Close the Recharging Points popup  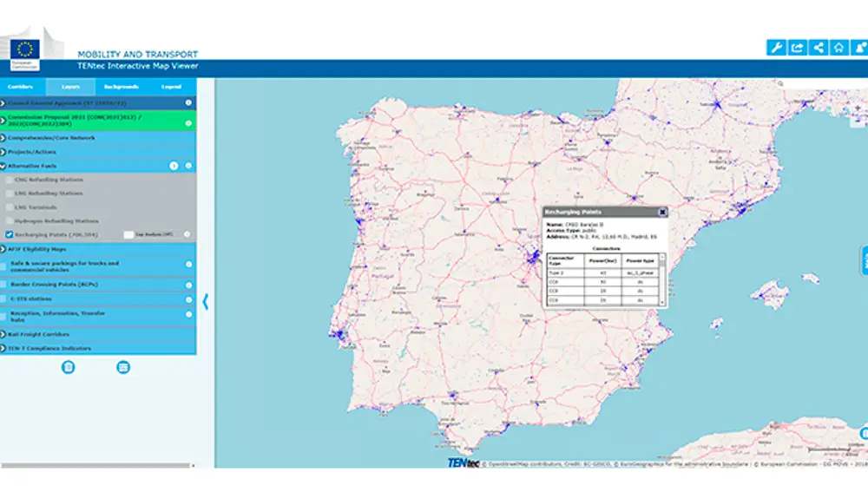[x=662, y=212]
